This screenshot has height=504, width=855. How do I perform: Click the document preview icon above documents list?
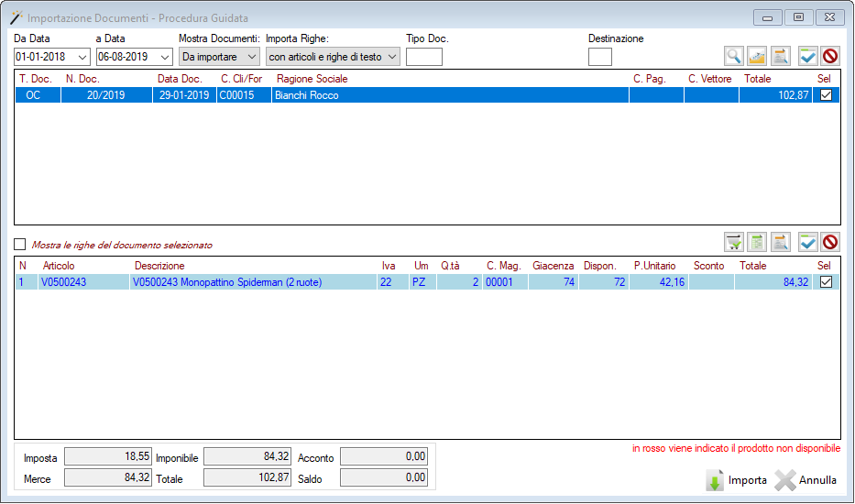[x=781, y=56]
